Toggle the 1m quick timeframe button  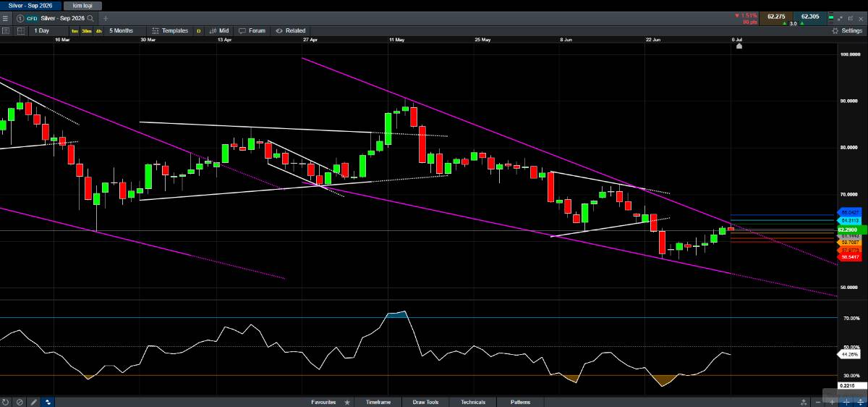[75, 31]
